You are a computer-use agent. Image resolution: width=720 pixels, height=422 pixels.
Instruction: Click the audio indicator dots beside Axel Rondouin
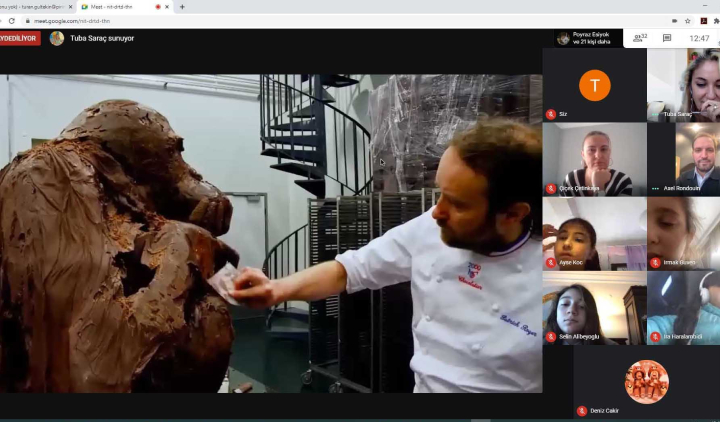[655, 188]
